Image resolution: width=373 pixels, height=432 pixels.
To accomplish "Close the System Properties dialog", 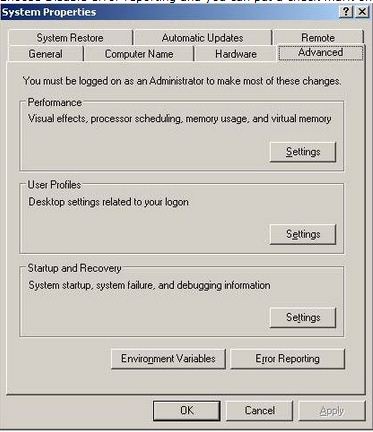I will (362, 12).
